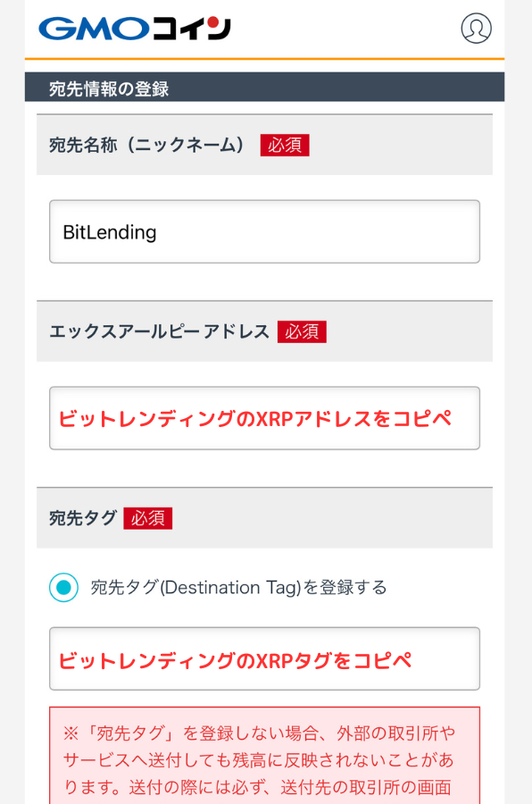
Task: Click the エックスアールピー アドレス label
Action: point(160,331)
